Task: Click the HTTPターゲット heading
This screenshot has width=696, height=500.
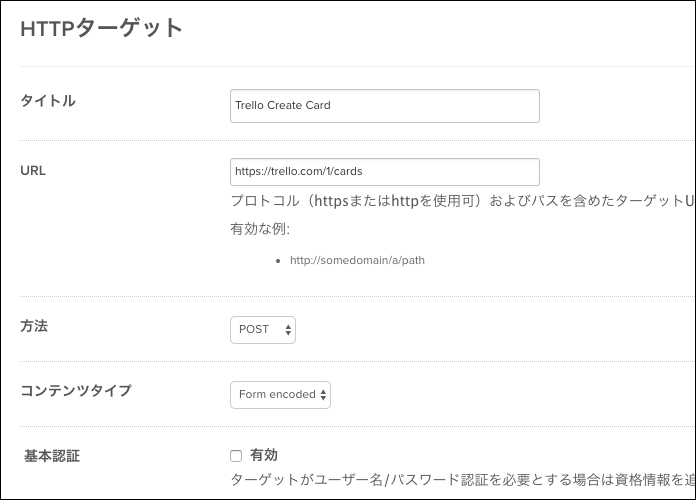Action: coord(101,28)
